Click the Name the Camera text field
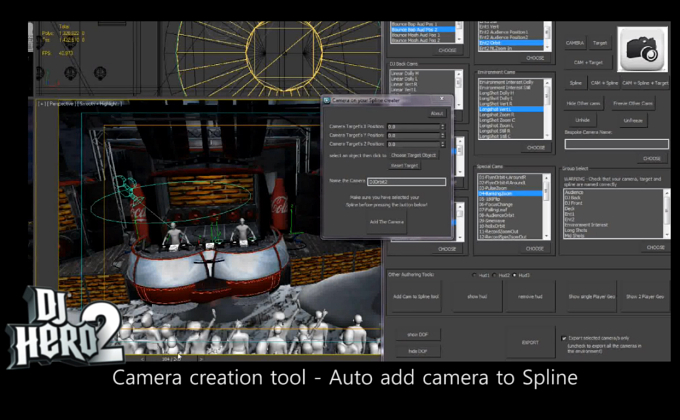Image resolution: width=680 pixels, height=420 pixels. click(x=406, y=182)
